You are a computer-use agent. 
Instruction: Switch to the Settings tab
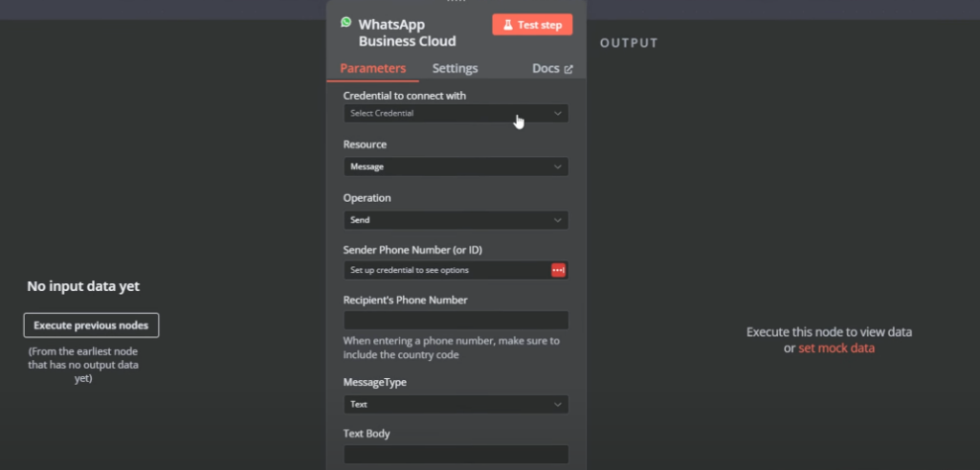(x=455, y=69)
